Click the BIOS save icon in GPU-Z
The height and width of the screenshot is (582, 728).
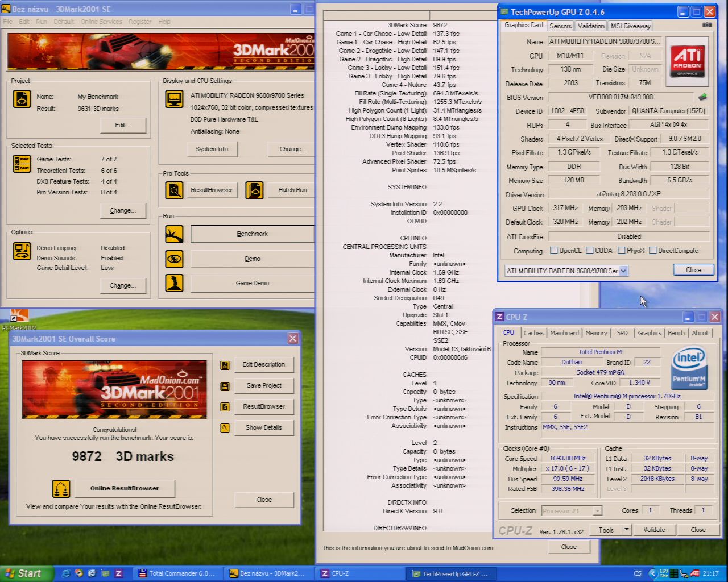pyautogui.click(x=703, y=97)
